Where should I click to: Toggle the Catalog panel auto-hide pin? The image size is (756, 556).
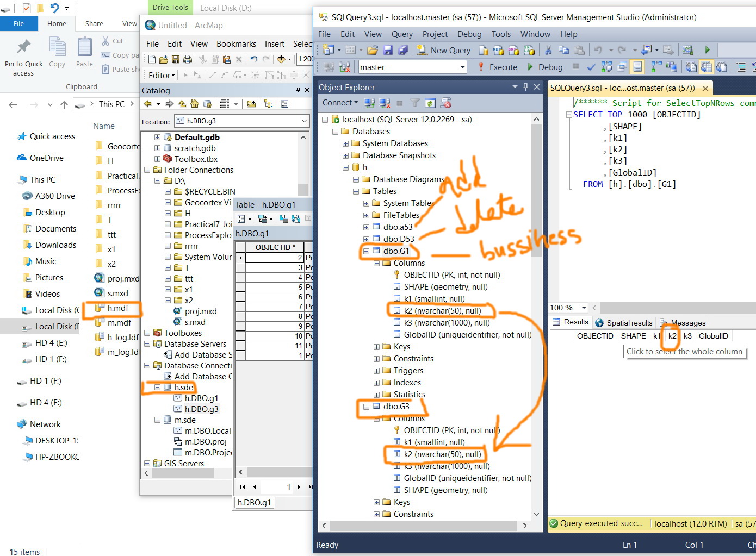tap(298, 90)
